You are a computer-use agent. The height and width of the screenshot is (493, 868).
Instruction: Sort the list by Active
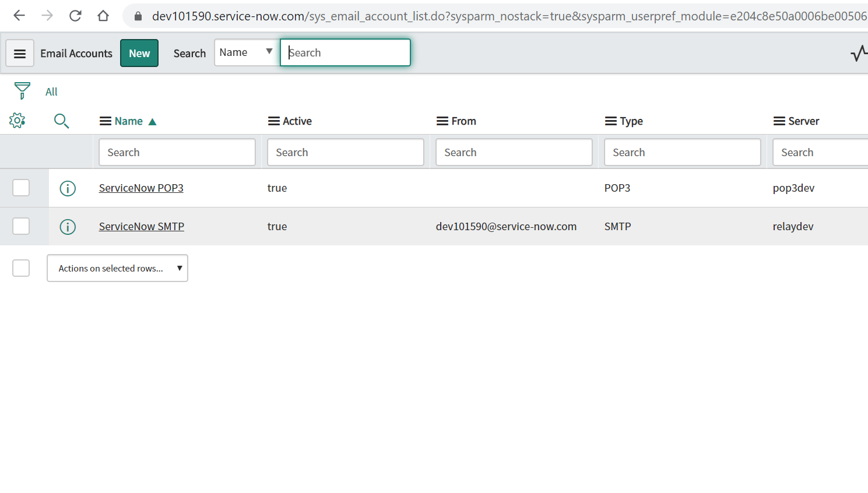pos(297,121)
